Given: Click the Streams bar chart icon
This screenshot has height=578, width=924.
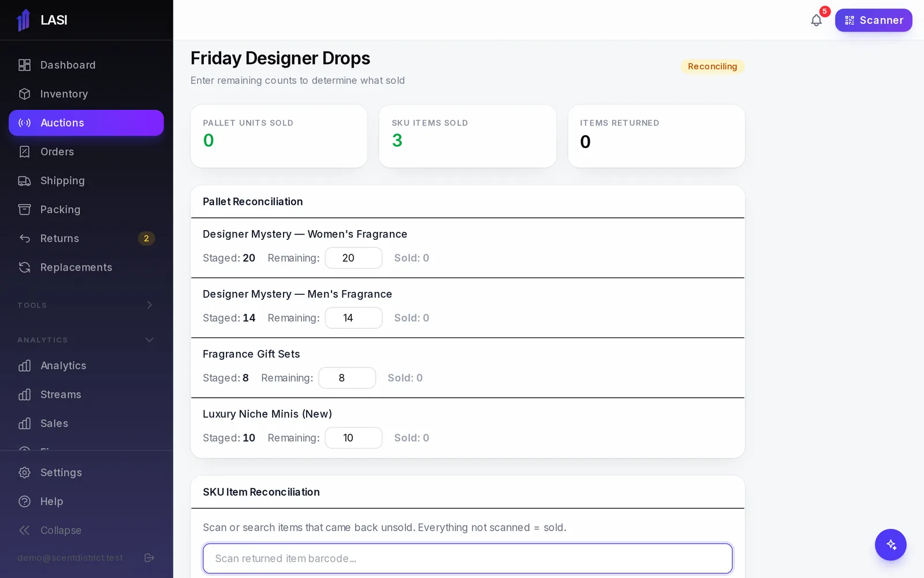Looking at the screenshot, I should coord(24,394).
